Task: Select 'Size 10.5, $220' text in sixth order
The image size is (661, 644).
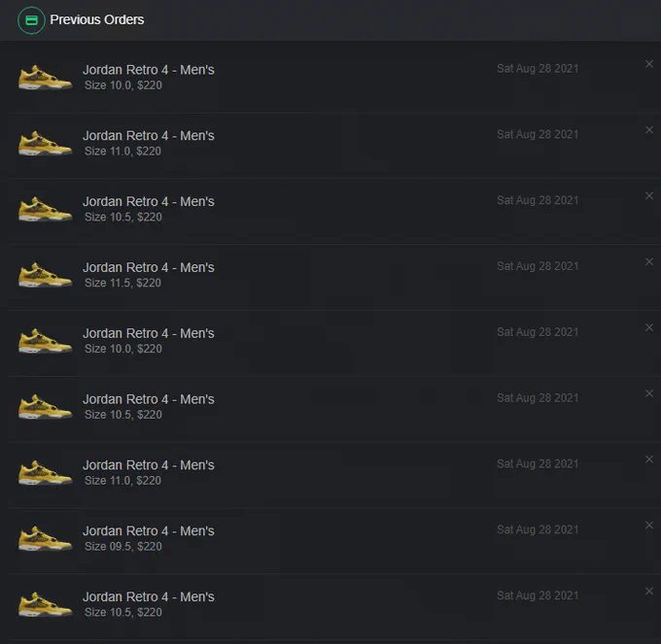Action: coord(123,415)
